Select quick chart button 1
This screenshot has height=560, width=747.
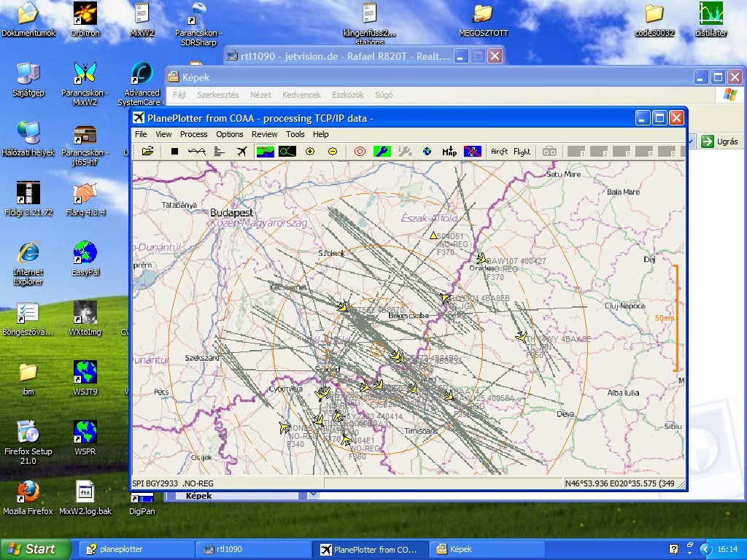tap(576, 152)
